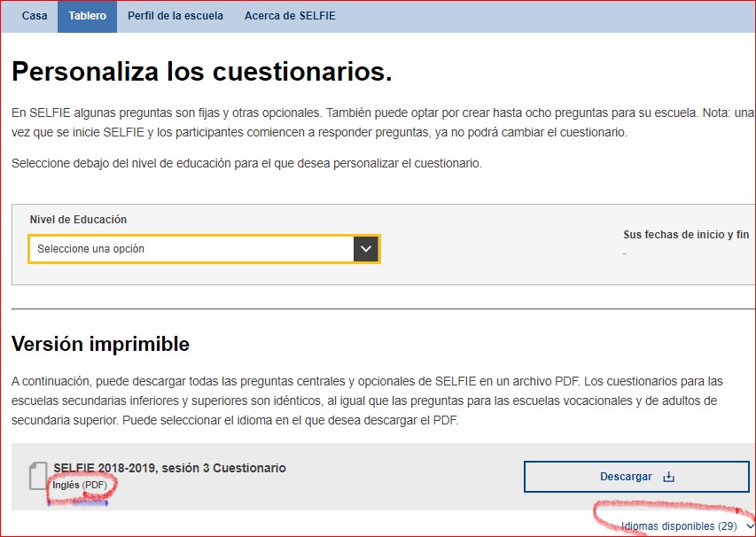Screen dimensions: 756x537
Task: Click the Idiomas disponibles (29) link
Action: (x=679, y=526)
